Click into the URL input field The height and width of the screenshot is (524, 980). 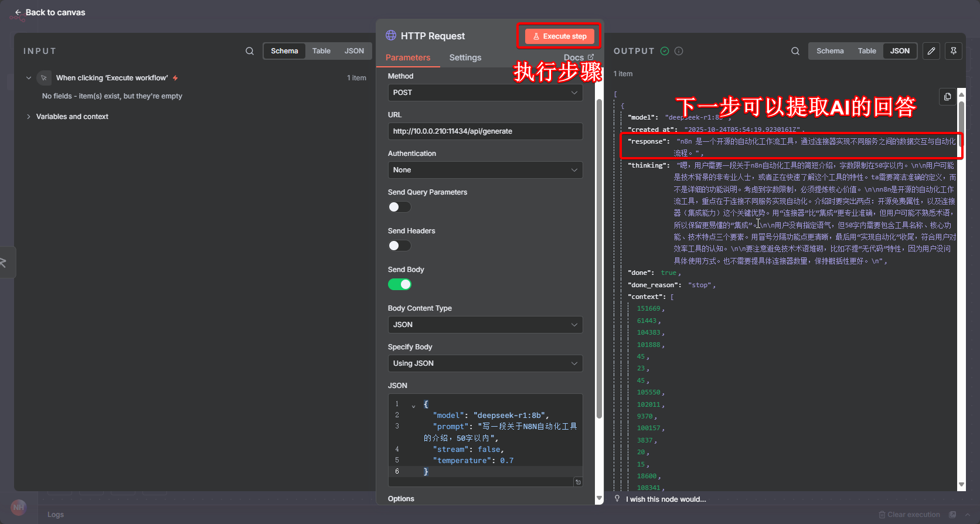point(485,131)
